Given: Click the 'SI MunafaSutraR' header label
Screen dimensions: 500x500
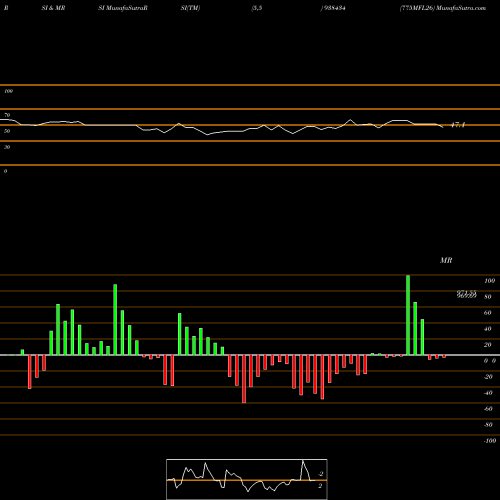Looking at the screenshot, I should coord(123,8).
